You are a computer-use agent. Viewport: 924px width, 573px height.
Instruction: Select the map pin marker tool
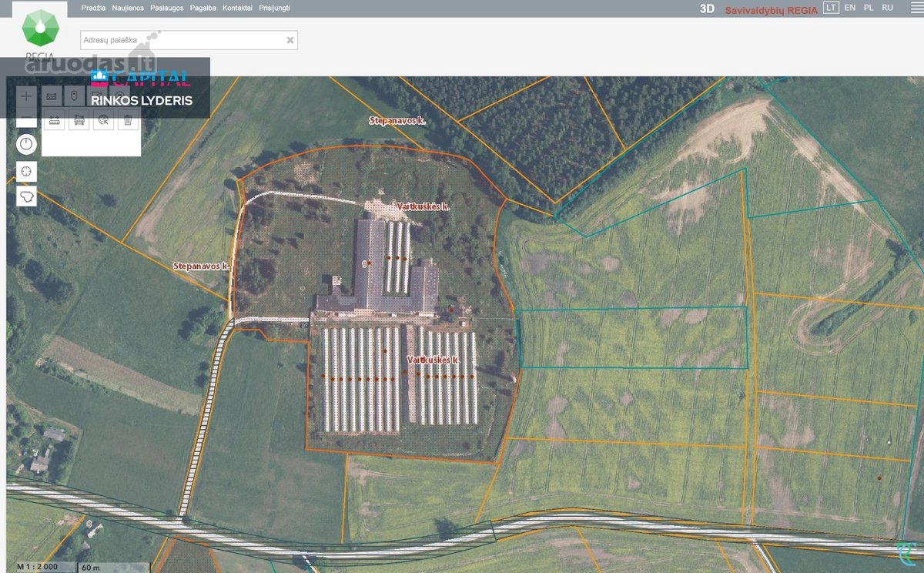[74, 96]
